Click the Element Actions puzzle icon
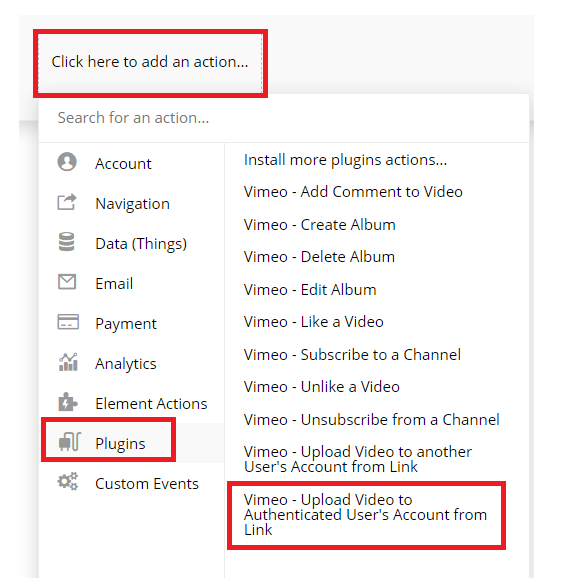This screenshot has height=584, width=566. pyautogui.click(x=68, y=402)
